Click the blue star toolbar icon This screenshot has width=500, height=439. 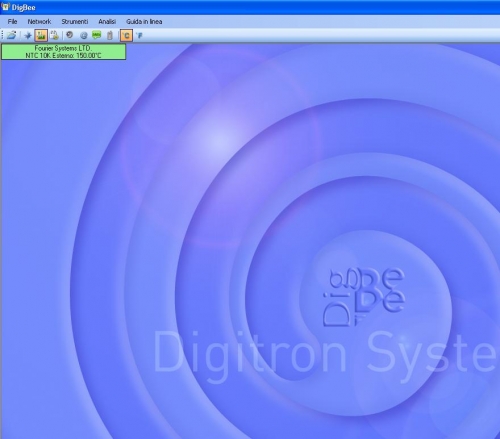(x=28, y=35)
